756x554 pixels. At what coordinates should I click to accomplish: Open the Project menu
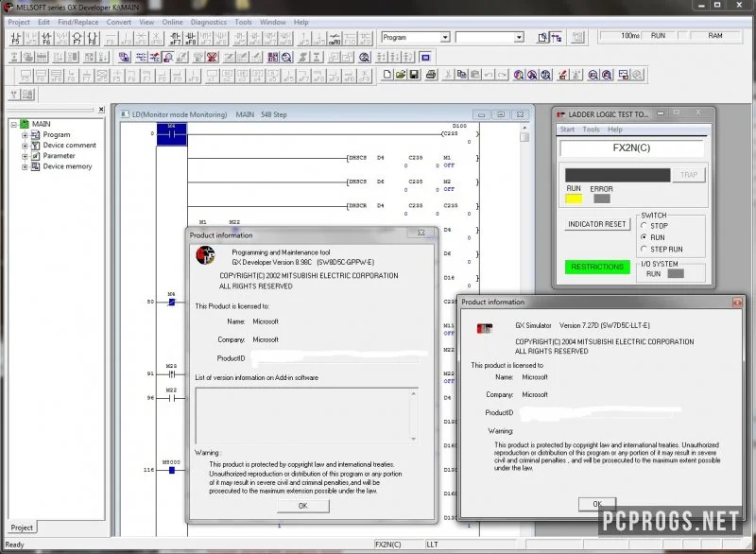[x=19, y=22]
